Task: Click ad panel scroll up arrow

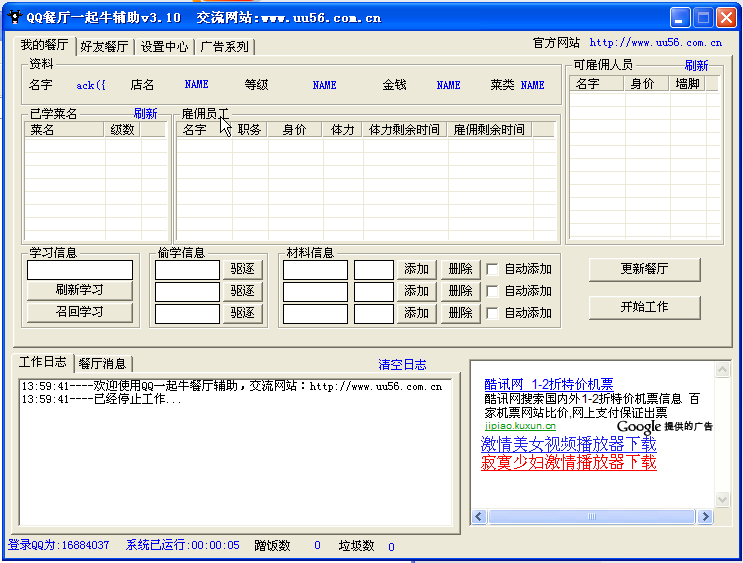Action: click(722, 370)
